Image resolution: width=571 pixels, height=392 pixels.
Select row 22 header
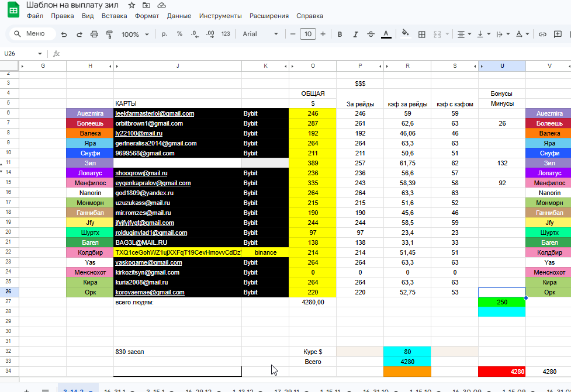click(x=9, y=252)
